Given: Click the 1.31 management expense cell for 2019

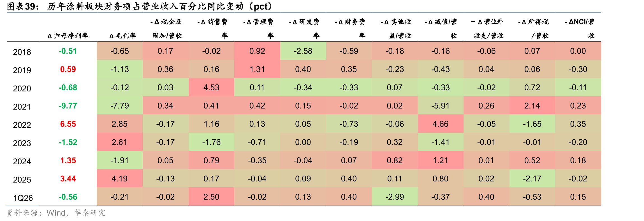Looking at the screenshot, I should point(257,69).
